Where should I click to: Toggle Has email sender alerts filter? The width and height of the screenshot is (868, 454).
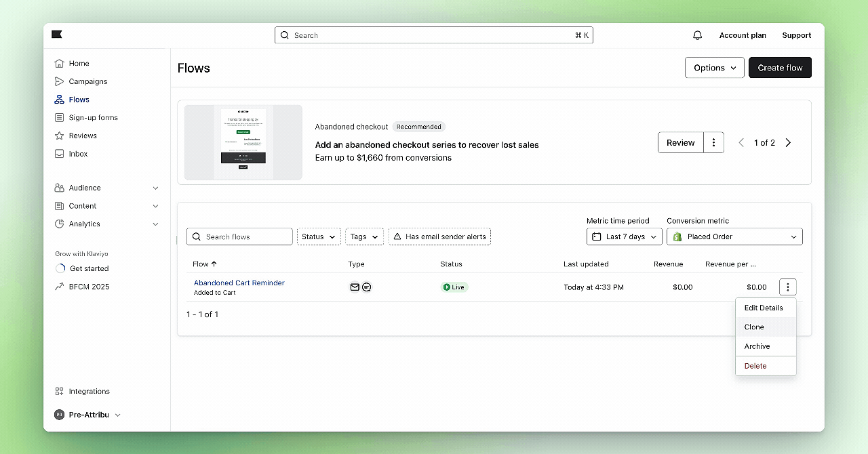[x=439, y=236]
